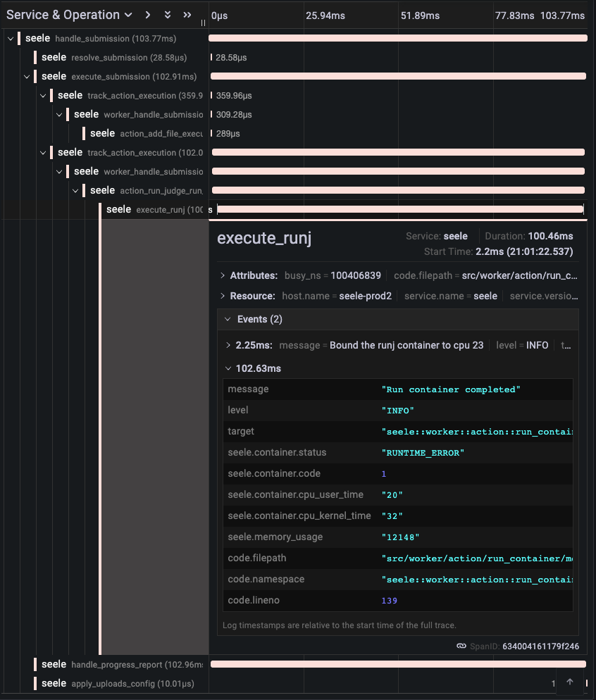This screenshot has width=596, height=700.
Task: Copy deep link icon next to SpanID
Action: click(461, 646)
